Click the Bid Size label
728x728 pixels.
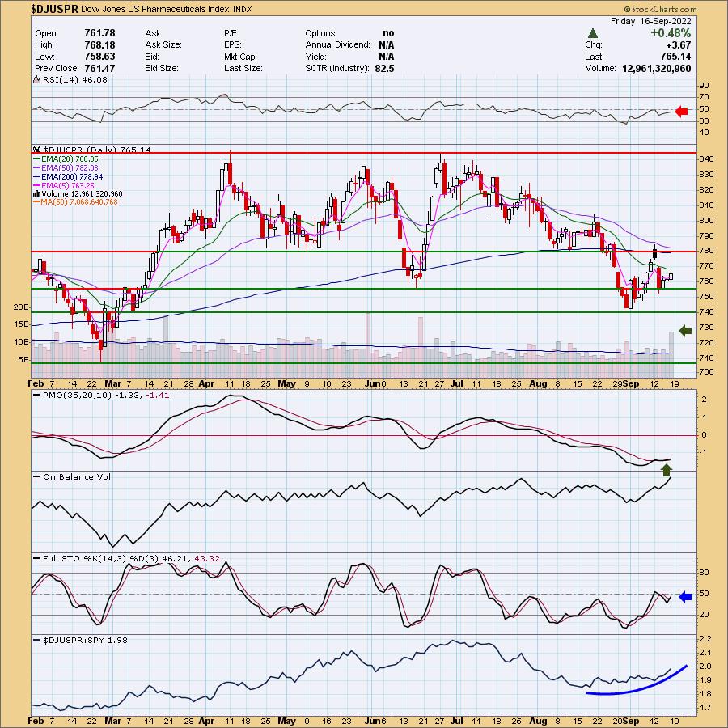pos(162,68)
